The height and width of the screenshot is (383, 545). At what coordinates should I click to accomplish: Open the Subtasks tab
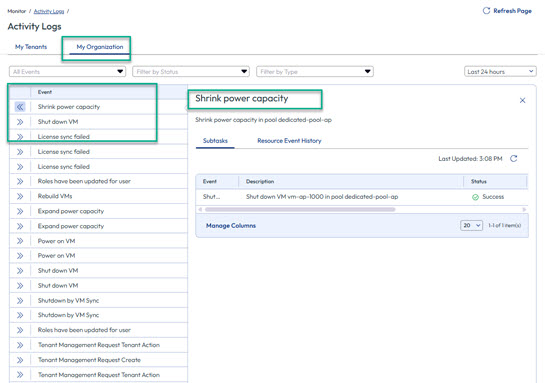(215, 141)
